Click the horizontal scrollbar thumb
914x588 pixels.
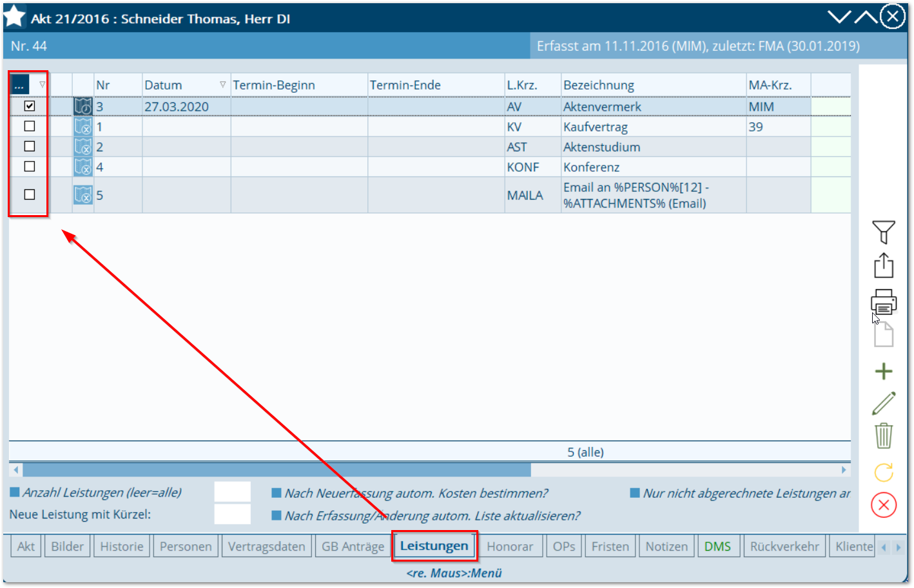point(277,470)
